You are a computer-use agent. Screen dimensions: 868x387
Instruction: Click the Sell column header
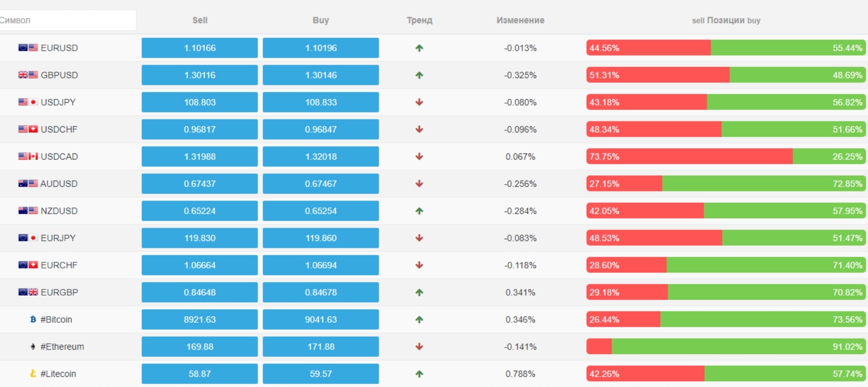[200, 20]
